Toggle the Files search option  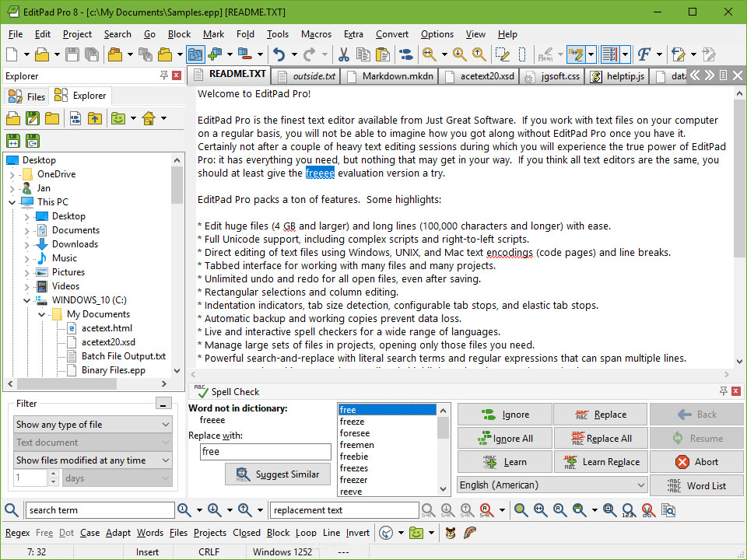tap(179, 532)
